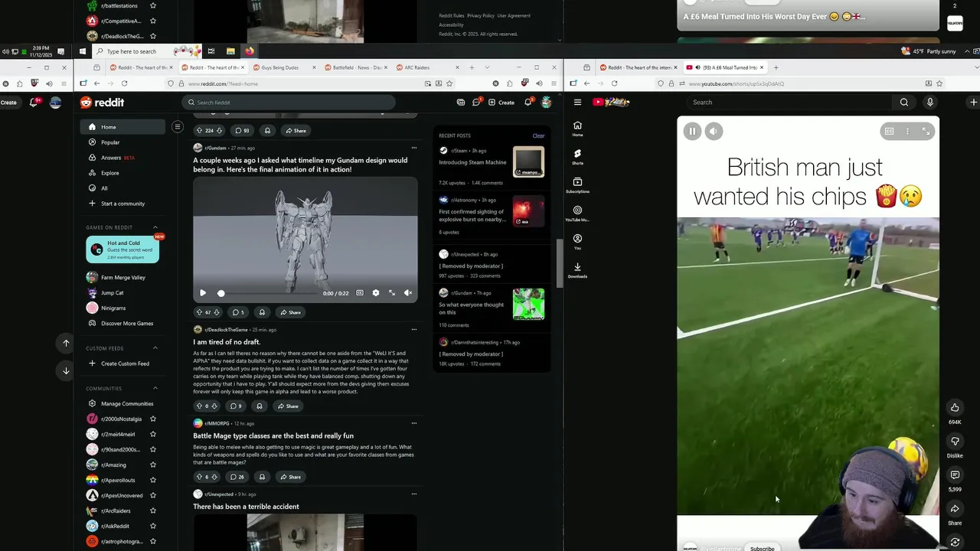Open the Hot and Cold game card
Viewport: 980px width, 551px height.
pyautogui.click(x=122, y=249)
